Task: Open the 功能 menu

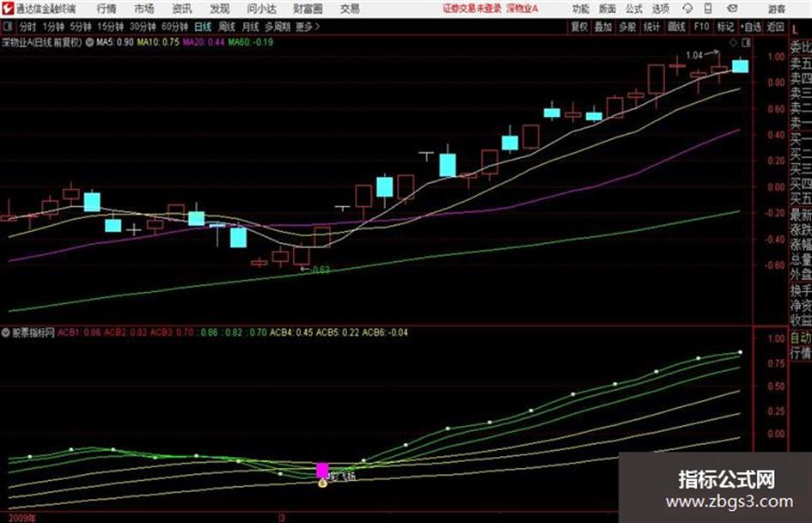Action: coord(581,9)
